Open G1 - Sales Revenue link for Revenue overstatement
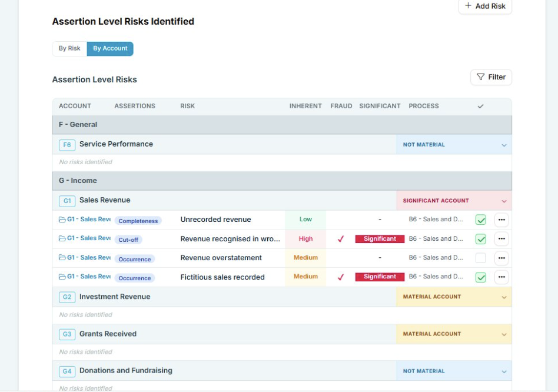 [x=89, y=258]
